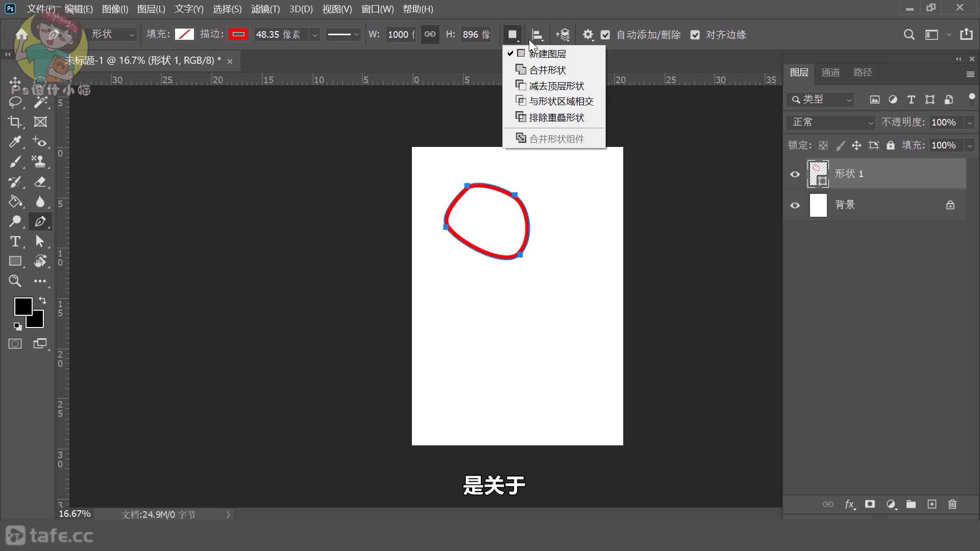The image size is (980, 551).
Task: Toggle lock position
Action: [856, 145]
